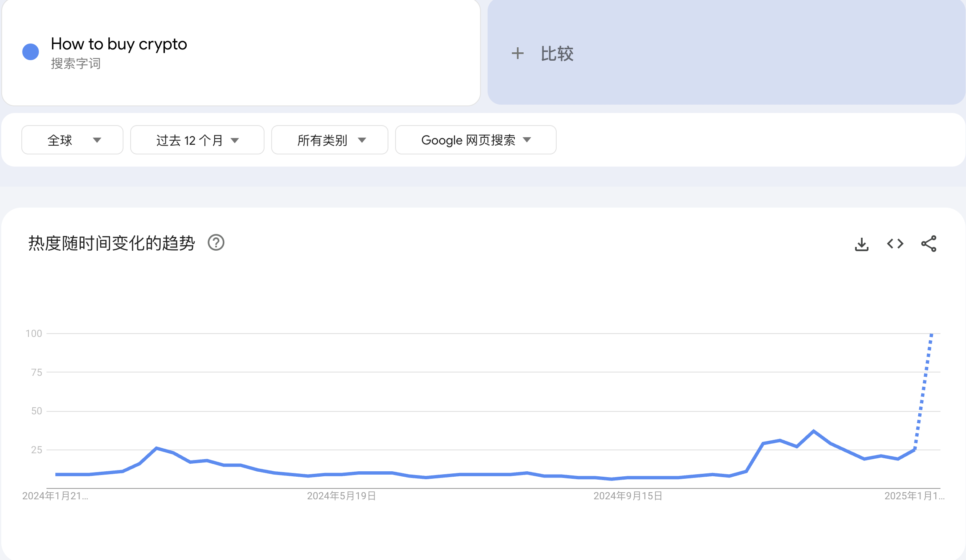
Task: Click the 搜索字词 label under the search term
Action: coord(75,64)
